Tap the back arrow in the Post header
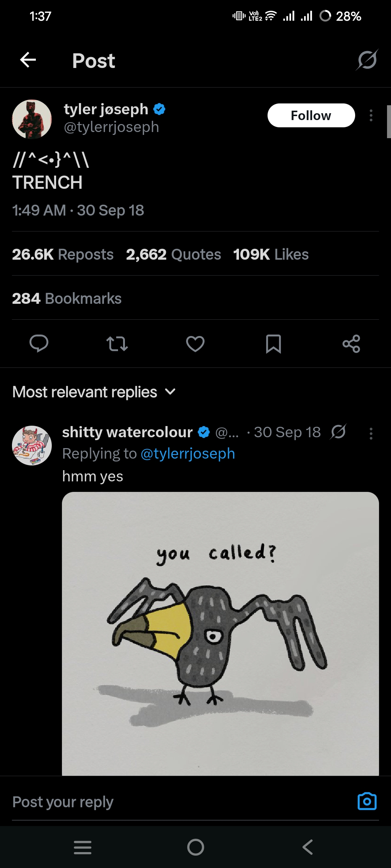 [x=28, y=60]
